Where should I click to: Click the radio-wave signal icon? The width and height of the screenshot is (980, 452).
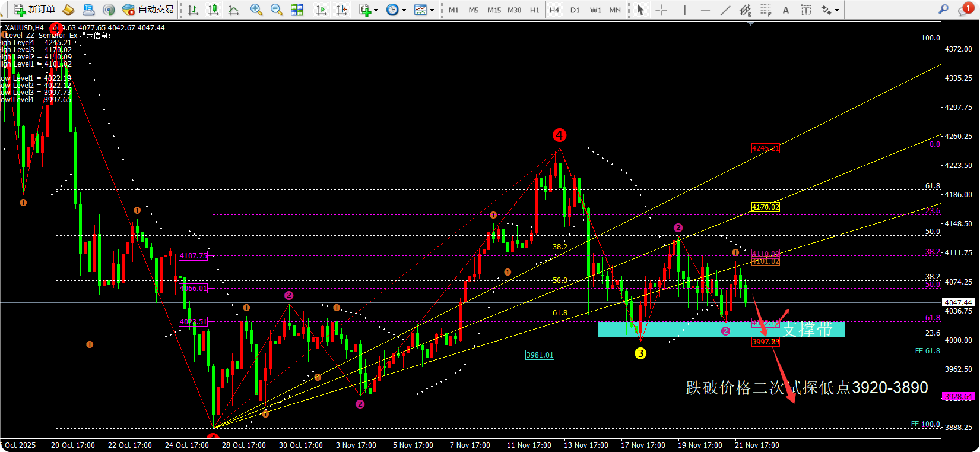click(109, 10)
